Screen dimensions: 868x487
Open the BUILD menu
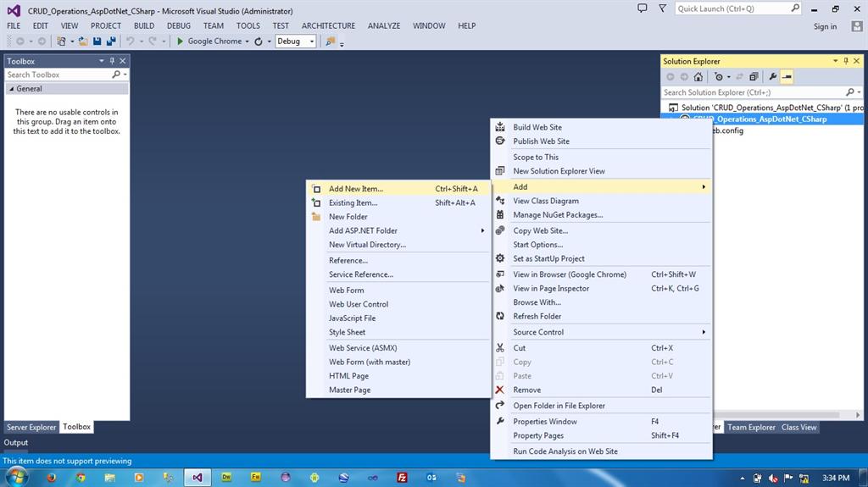click(x=144, y=26)
